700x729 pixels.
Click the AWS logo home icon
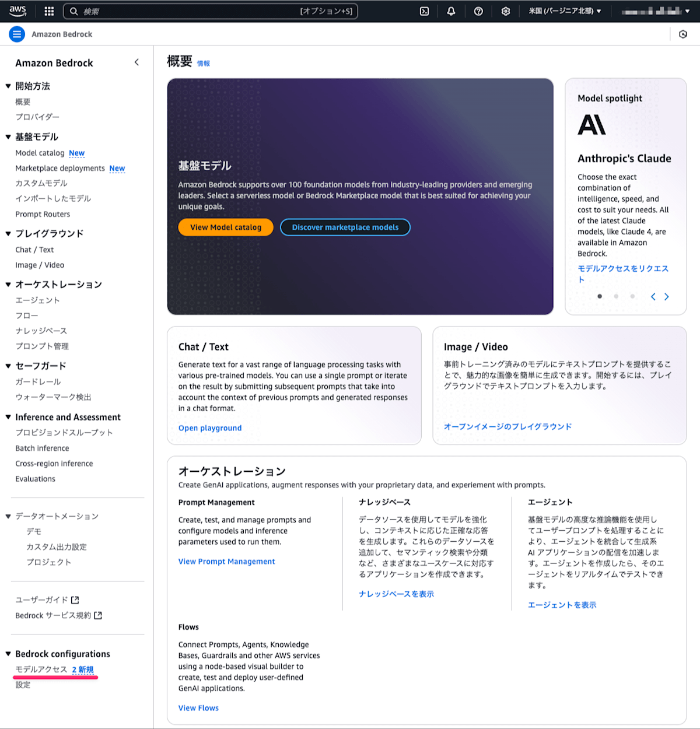(17, 10)
